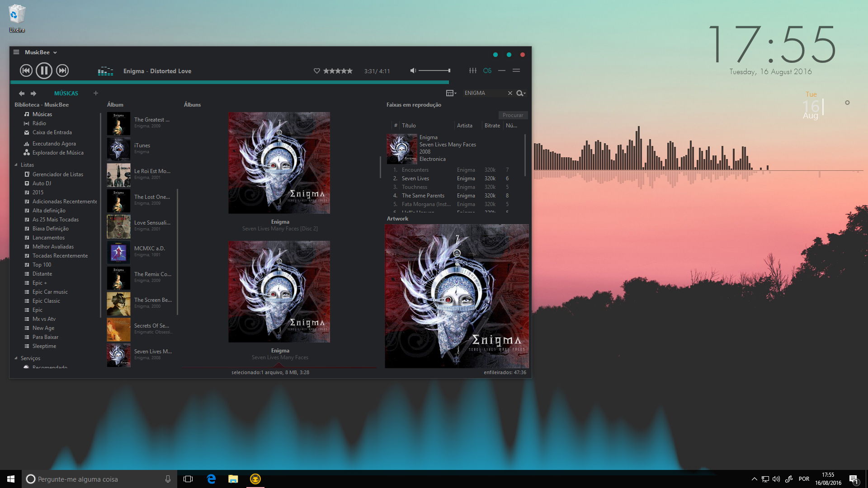Open Executando Agora
Image resolution: width=868 pixels, height=488 pixels.
pos(54,144)
